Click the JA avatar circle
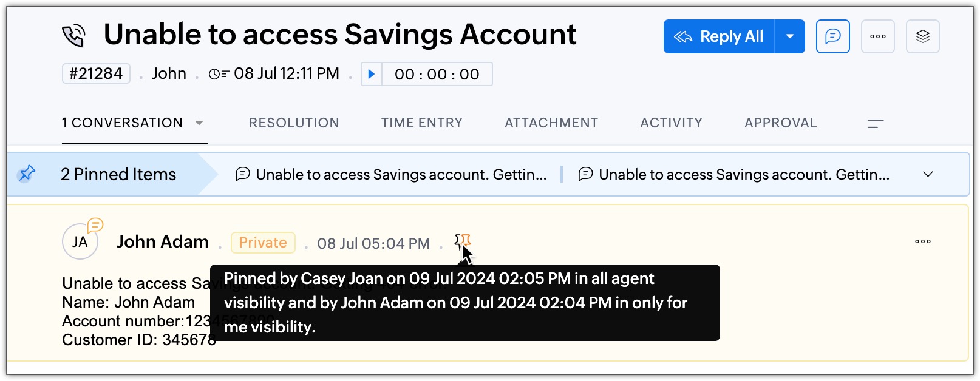The image size is (980, 381). 80,241
